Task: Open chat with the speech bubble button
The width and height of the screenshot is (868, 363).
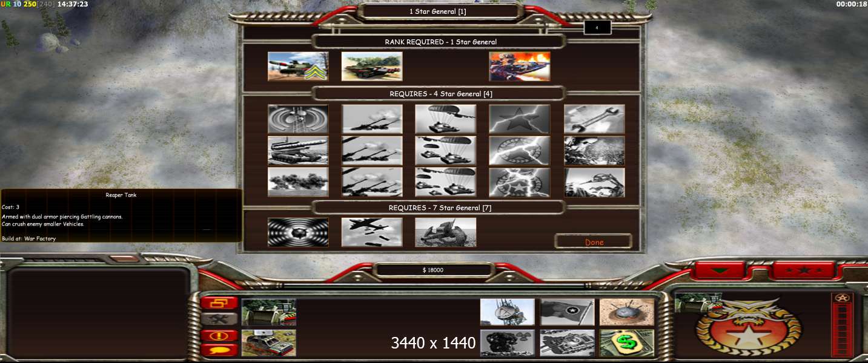Action: pos(219,350)
